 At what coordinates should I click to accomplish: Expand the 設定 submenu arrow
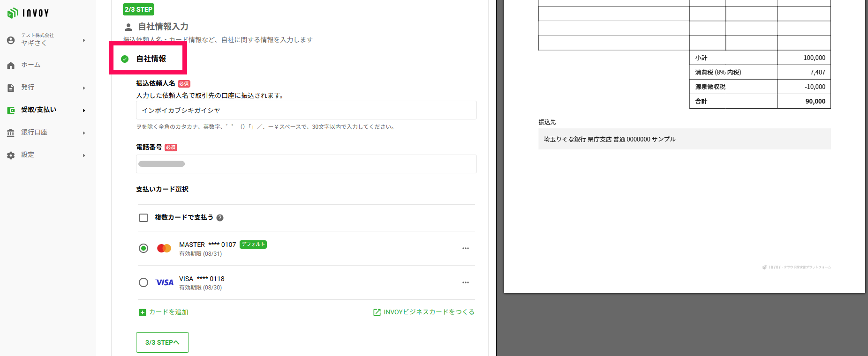pyautogui.click(x=84, y=156)
